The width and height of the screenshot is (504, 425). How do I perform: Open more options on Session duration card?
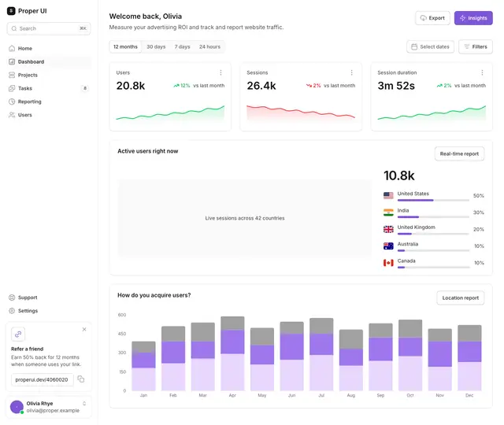tap(482, 73)
